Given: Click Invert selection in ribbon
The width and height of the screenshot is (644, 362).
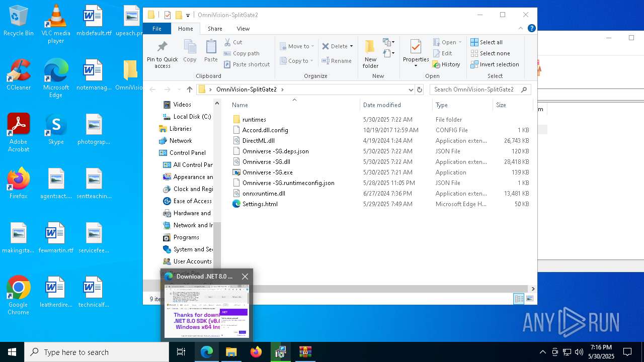Looking at the screenshot, I should click(x=495, y=64).
